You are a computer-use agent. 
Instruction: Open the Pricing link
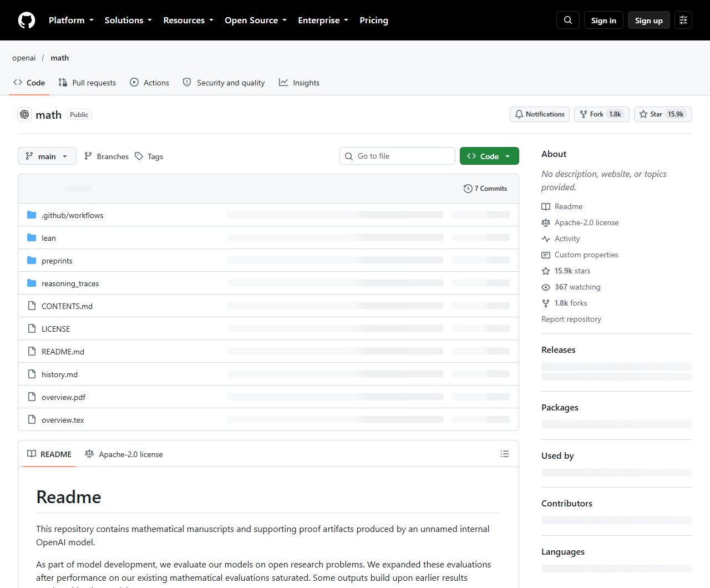pyautogui.click(x=374, y=20)
